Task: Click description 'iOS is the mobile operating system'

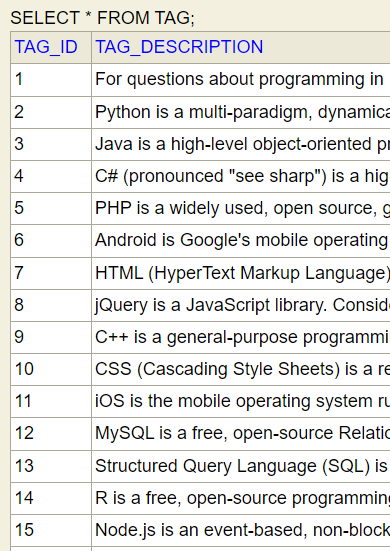Action: point(242,402)
